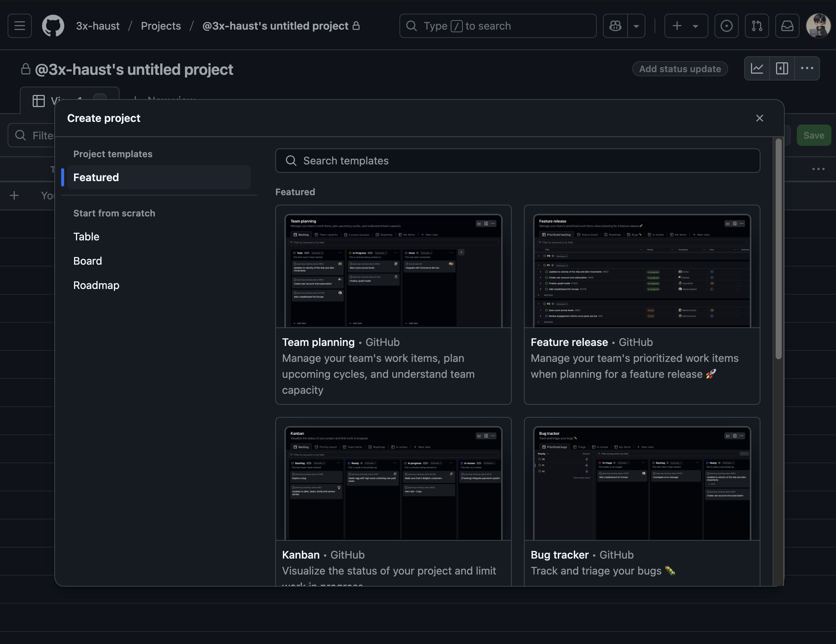Open project three-dot options menu
836x644 pixels.
click(x=807, y=68)
